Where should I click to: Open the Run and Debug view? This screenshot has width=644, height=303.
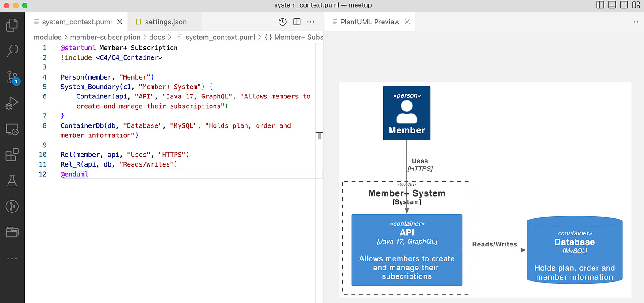tap(12, 103)
